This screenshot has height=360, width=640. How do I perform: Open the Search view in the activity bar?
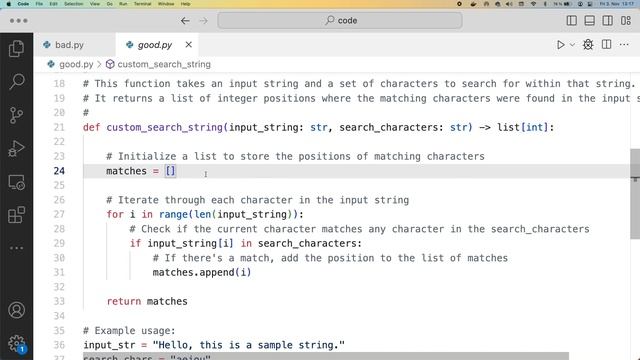pos(16,82)
